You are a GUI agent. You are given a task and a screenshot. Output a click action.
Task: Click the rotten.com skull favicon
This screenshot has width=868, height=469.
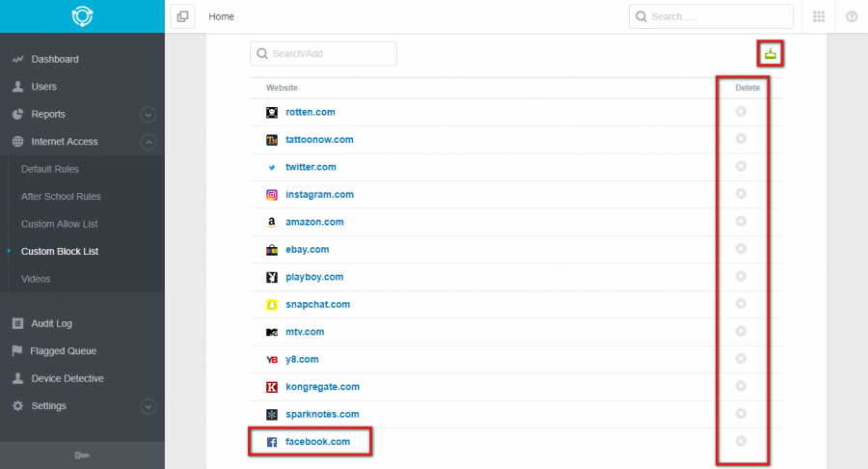272,112
